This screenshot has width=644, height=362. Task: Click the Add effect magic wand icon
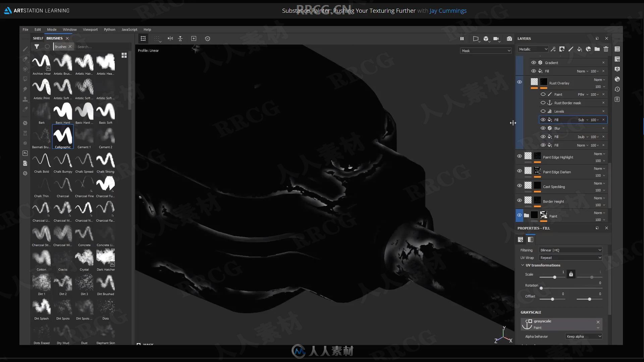click(x=553, y=49)
